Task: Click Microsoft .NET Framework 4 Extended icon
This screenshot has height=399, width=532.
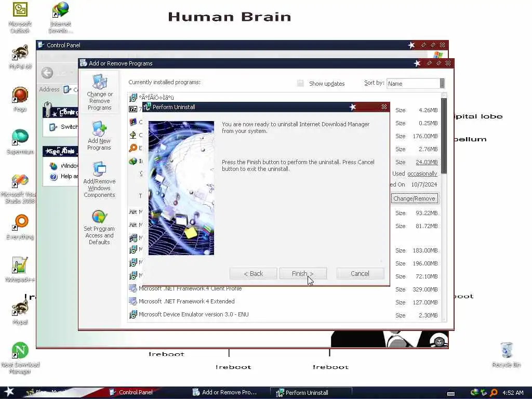Action: (x=132, y=301)
